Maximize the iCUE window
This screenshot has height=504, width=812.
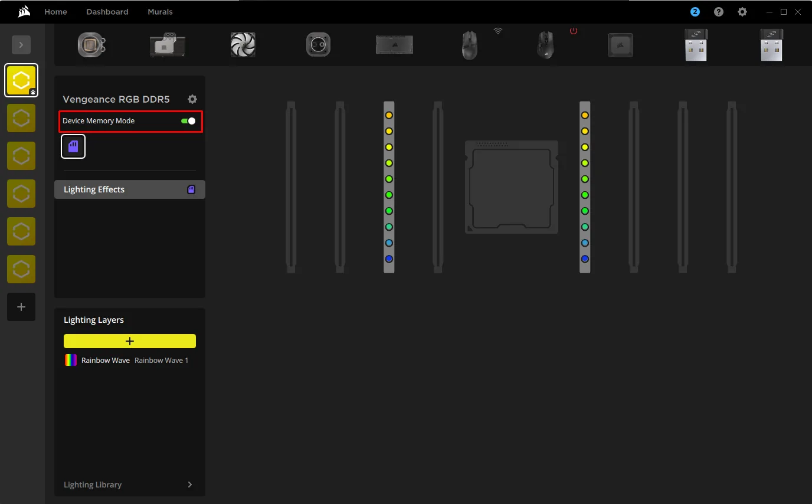[784, 12]
